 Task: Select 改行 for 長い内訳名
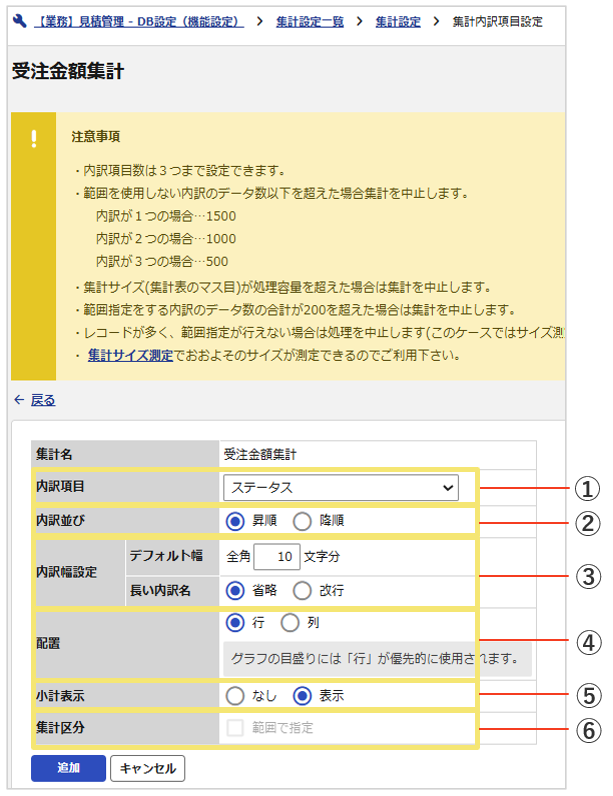point(302,590)
